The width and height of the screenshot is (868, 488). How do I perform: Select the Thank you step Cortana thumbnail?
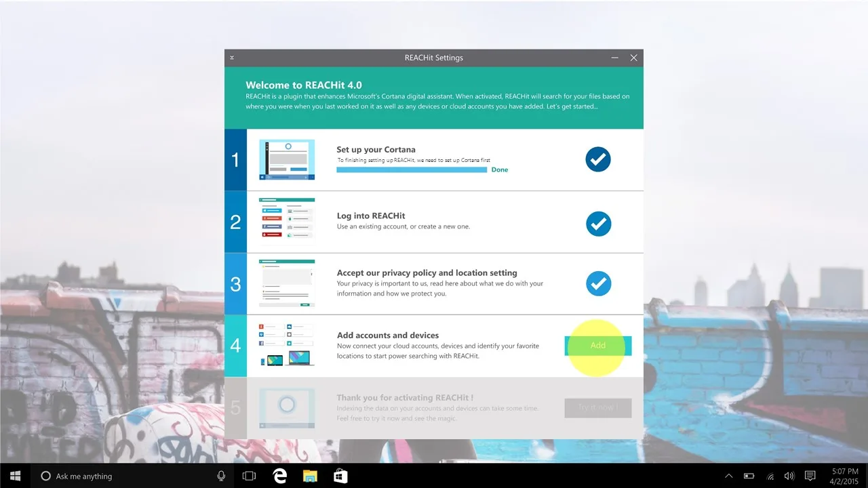point(287,407)
